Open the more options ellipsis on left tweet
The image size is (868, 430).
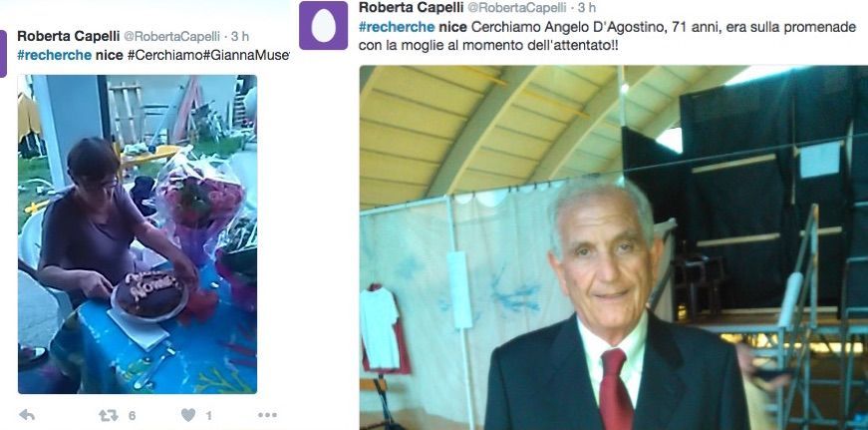(x=267, y=415)
